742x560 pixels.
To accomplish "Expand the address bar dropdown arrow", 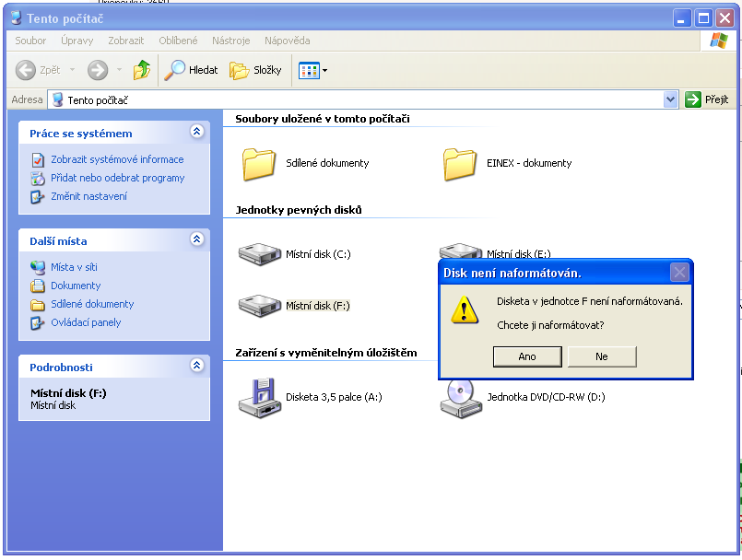I will click(x=670, y=99).
